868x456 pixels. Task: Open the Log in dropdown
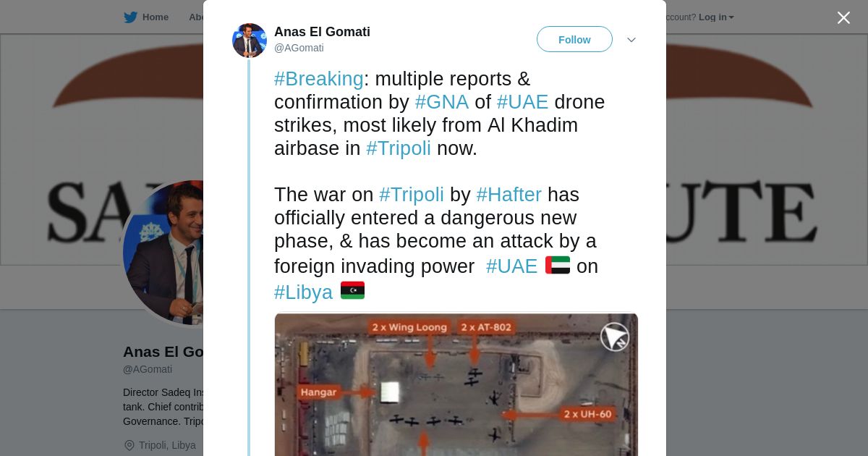(x=716, y=17)
